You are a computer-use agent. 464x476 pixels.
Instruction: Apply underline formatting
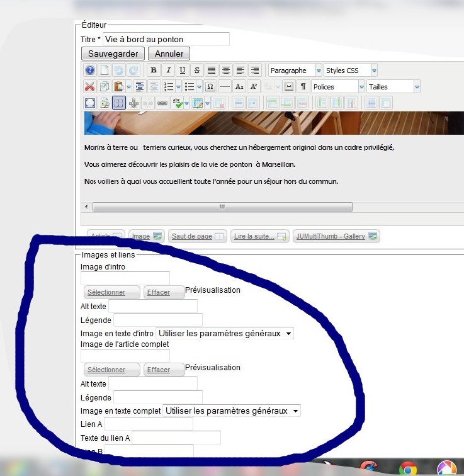click(183, 71)
